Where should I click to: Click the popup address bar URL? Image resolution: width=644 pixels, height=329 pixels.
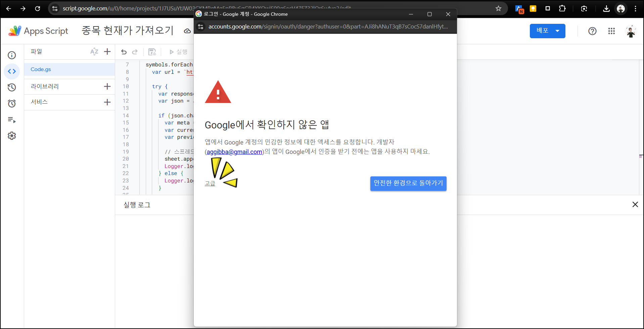pyautogui.click(x=328, y=26)
